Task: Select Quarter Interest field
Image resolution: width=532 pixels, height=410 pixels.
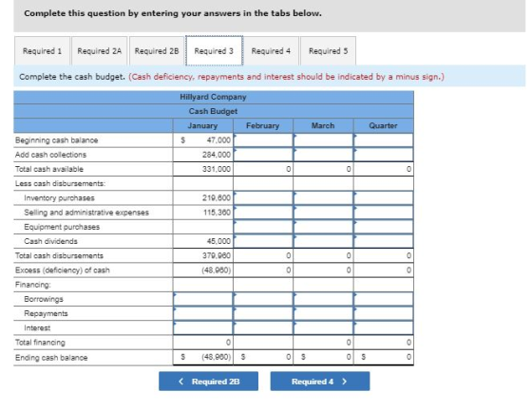Action: 384,327
